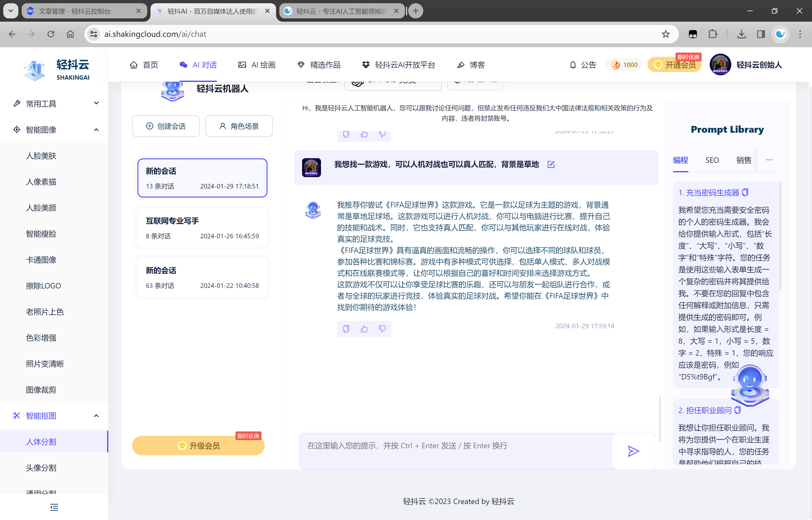The height and width of the screenshot is (520, 812).
Task: Toggle the browser side panel
Action: (761, 34)
